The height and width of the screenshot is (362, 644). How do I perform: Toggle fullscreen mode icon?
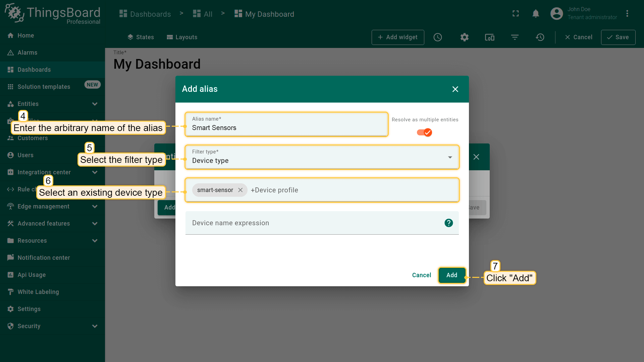point(516,13)
